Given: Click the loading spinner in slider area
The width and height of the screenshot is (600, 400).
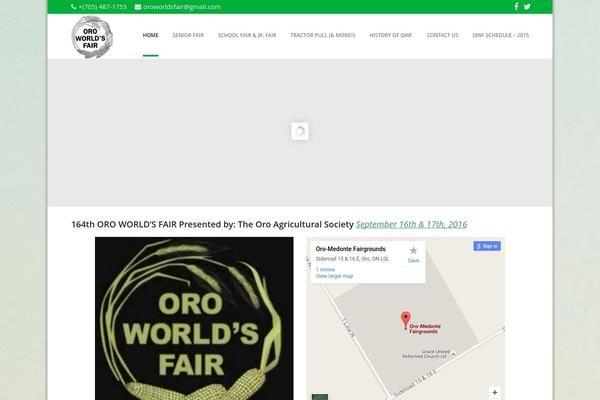Looking at the screenshot, I should [x=300, y=131].
